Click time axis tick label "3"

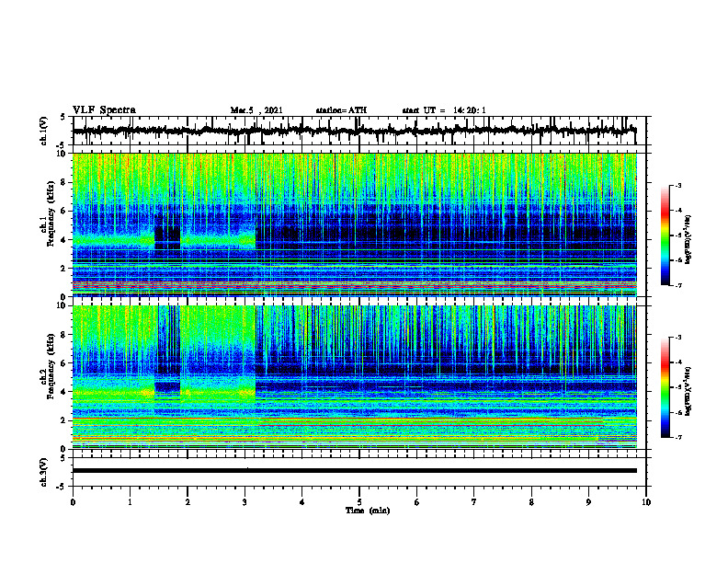(x=245, y=502)
